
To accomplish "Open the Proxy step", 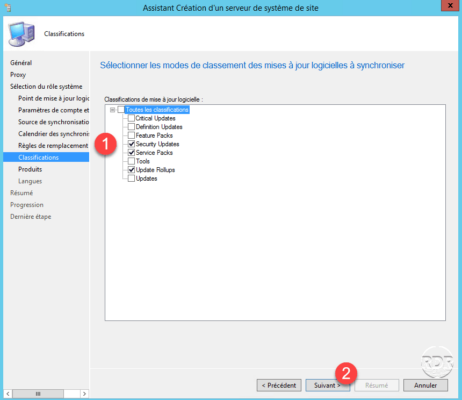I will [18, 75].
